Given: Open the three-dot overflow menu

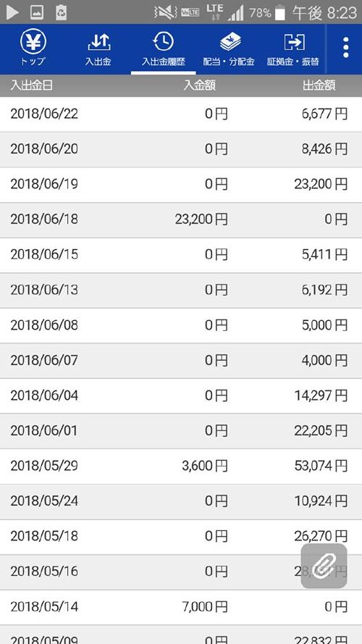Looking at the screenshot, I should click(x=345, y=48).
